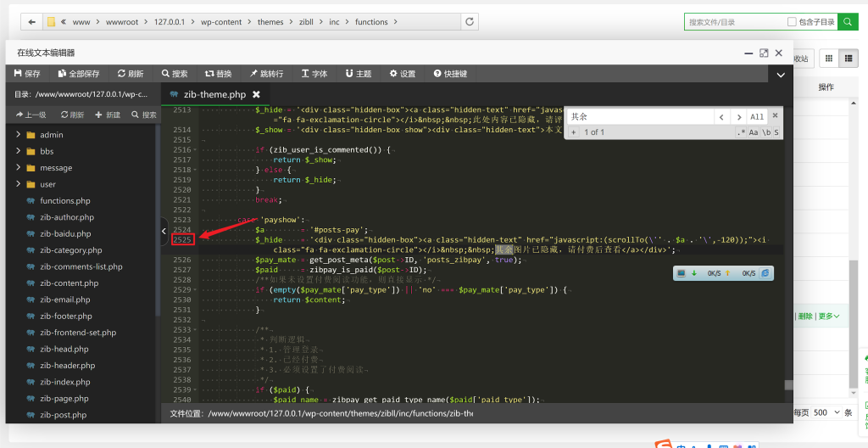Click the 保存 (save) toolbar icon

(27, 74)
